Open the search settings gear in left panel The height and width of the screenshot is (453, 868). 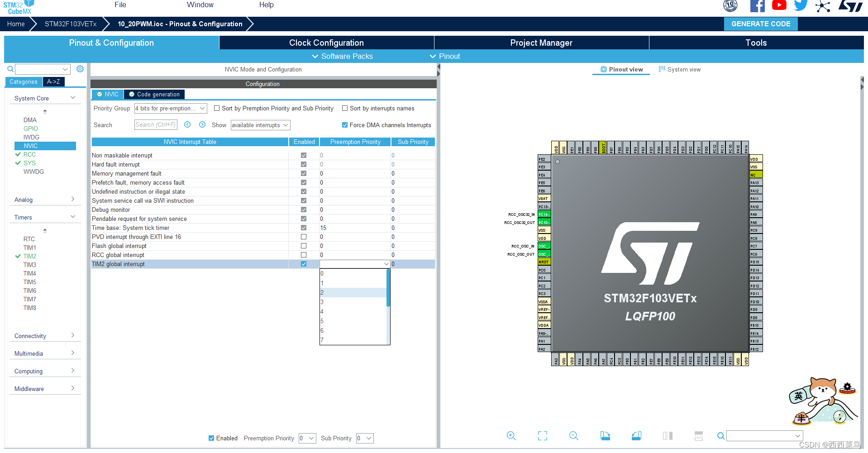pos(80,69)
